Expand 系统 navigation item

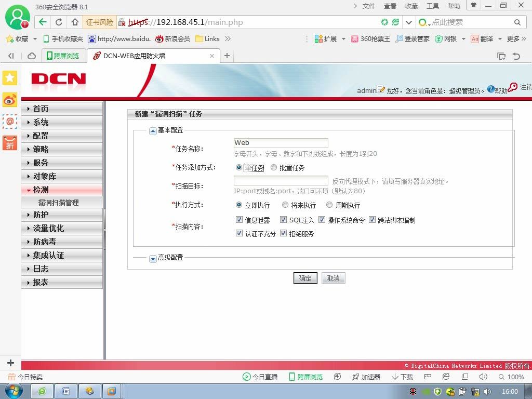click(62, 122)
